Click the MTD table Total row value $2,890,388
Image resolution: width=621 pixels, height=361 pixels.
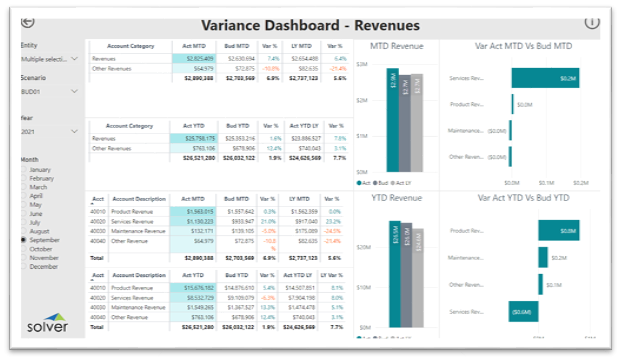pos(199,258)
